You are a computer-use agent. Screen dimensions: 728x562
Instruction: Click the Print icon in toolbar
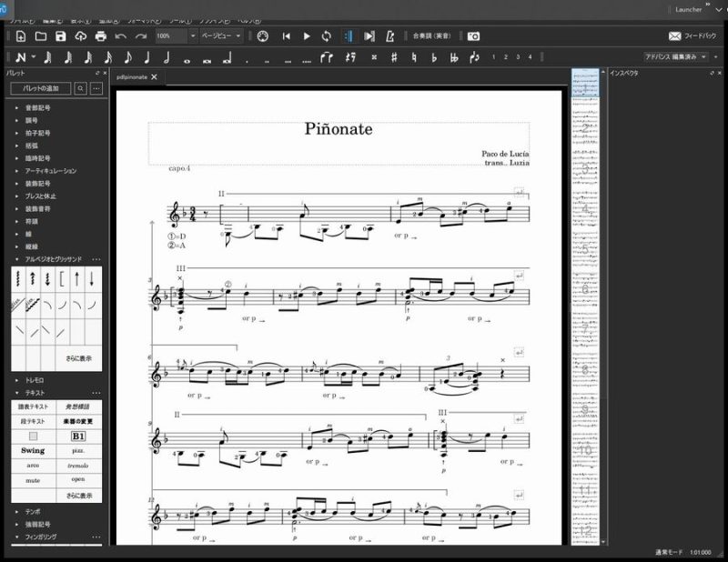[x=100, y=36]
